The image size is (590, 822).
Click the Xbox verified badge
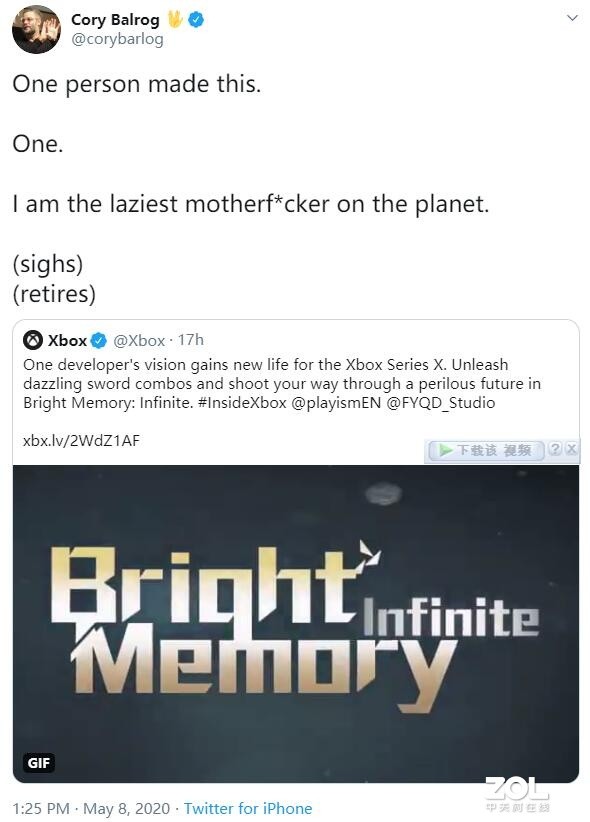pyautogui.click(x=99, y=341)
